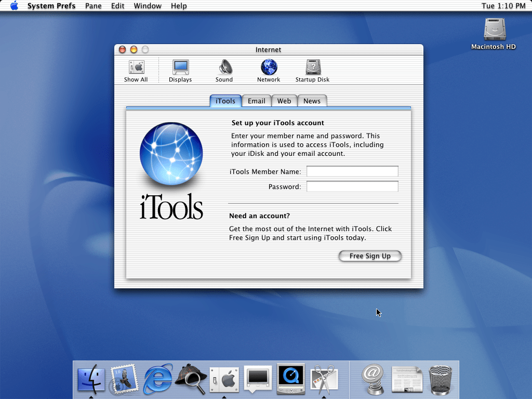
Task: Open the Help menu
Action: coord(179,6)
